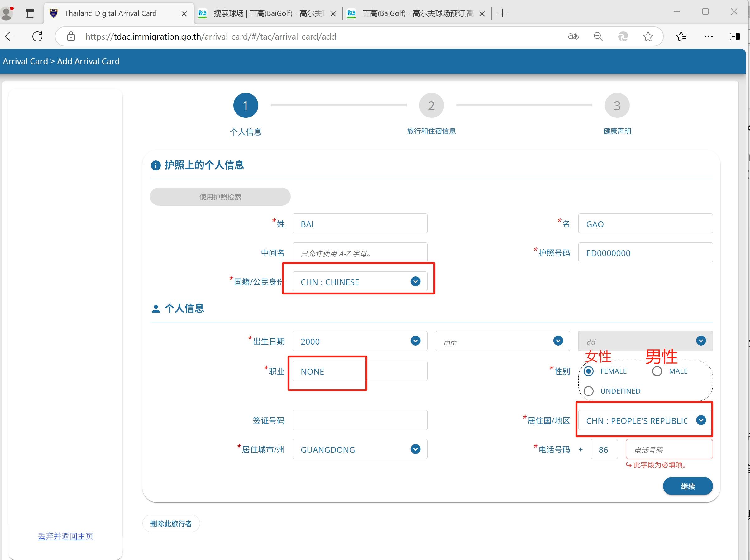Image resolution: width=750 pixels, height=560 pixels.
Task: Click the 删除此旅行者 button
Action: tap(171, 524)
